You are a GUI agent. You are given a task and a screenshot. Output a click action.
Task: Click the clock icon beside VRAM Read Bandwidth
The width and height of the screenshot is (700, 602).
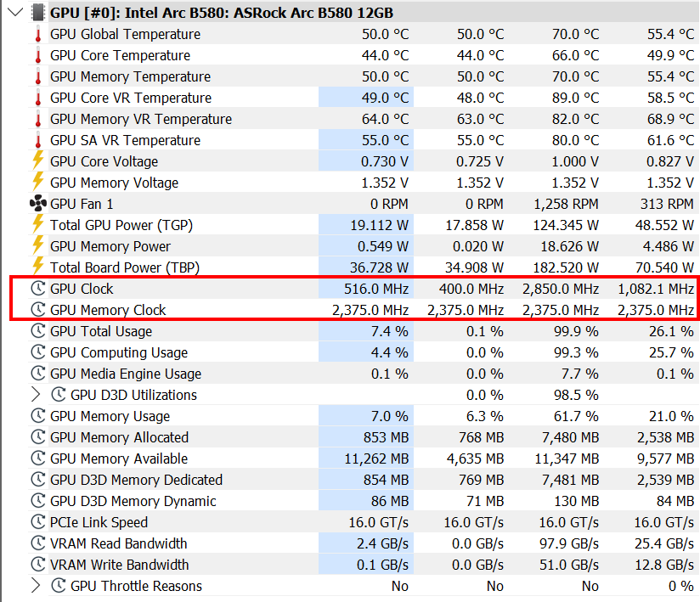click(38, 543)
